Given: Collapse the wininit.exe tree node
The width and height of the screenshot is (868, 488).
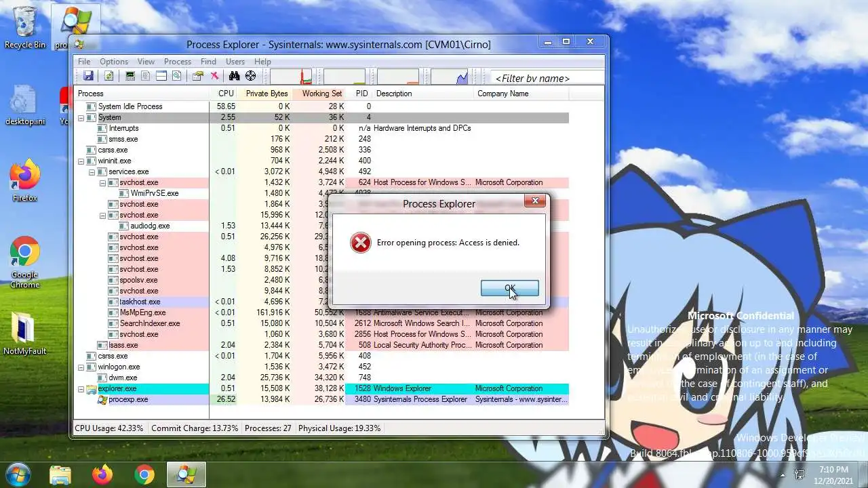Looking at the screenshot, I should pyautogui.click(x=81, y=161).
